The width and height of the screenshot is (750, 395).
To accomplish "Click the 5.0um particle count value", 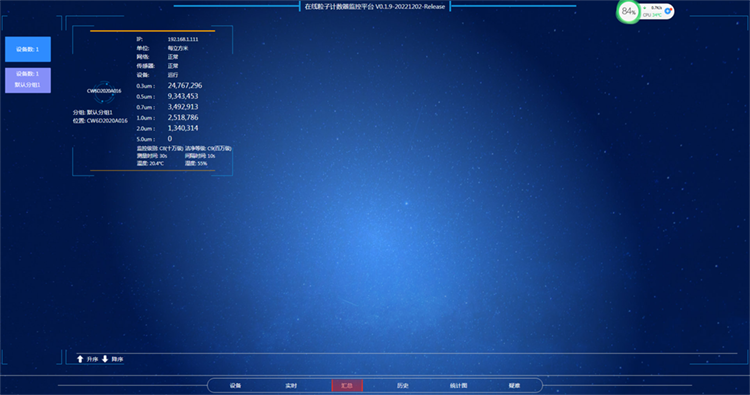I will click(x=169, y=139).
